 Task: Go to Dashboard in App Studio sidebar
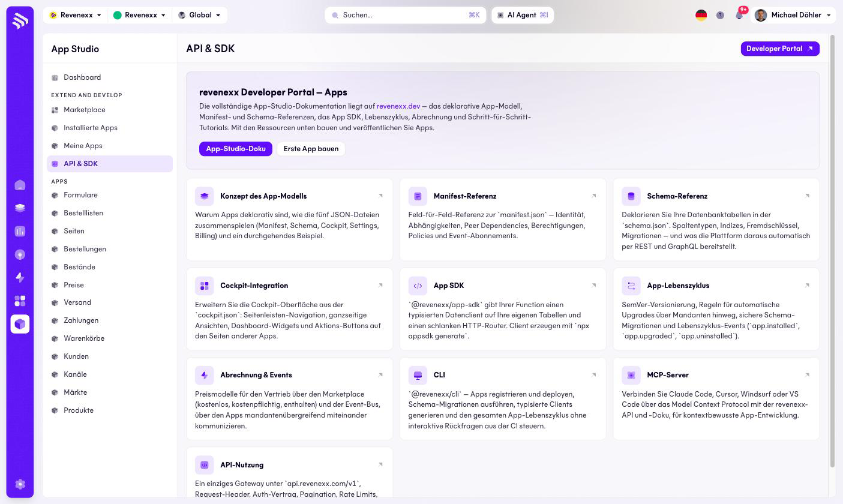[x=110, y=77]
